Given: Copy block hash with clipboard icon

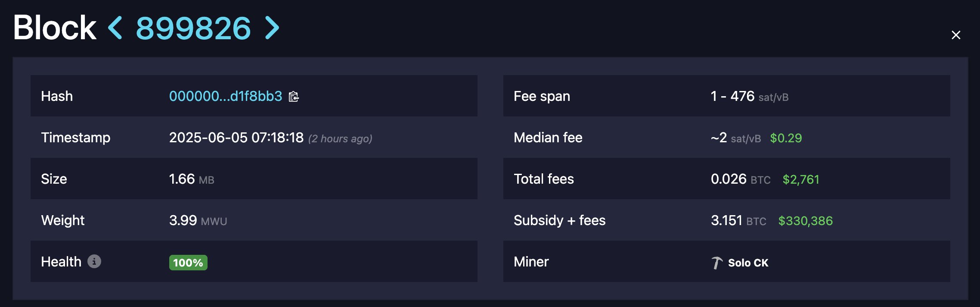Looking at the screenshot, I should coord(294,97).
